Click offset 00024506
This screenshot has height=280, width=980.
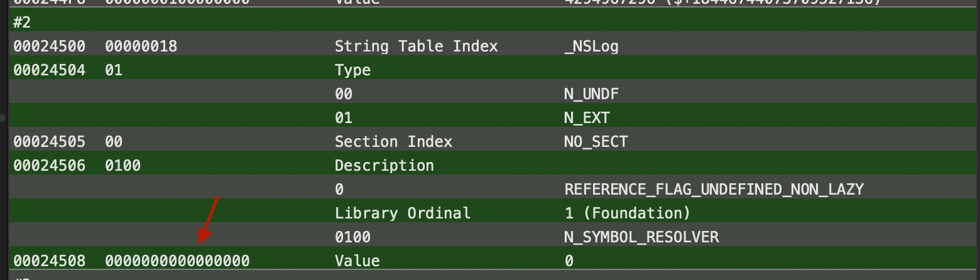click(x=50, y=166)
